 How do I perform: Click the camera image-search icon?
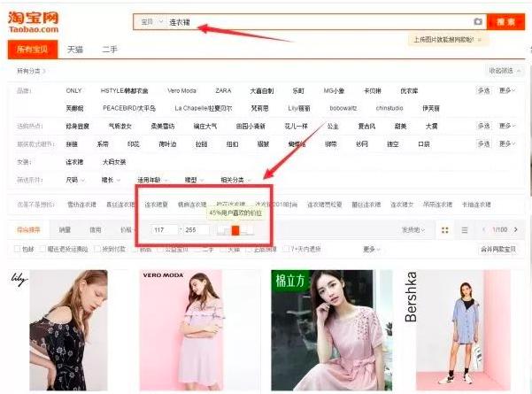(x=478, y=22)
